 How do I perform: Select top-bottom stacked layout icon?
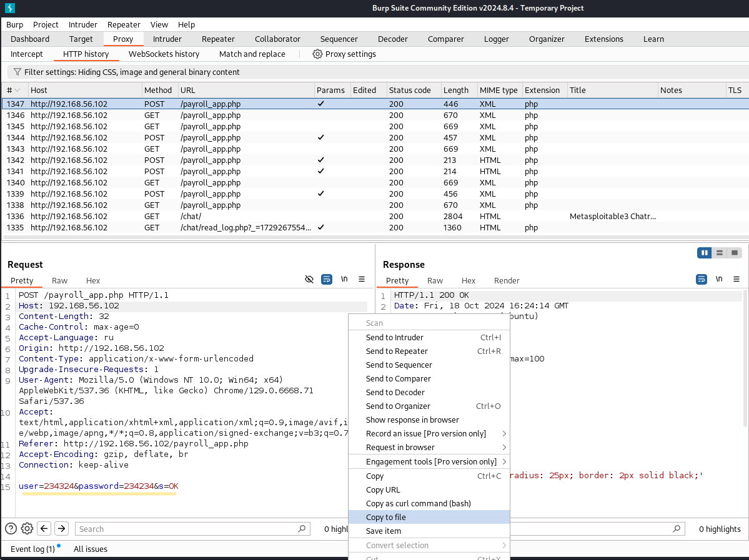pyautogui.click(x=720, y=253)
